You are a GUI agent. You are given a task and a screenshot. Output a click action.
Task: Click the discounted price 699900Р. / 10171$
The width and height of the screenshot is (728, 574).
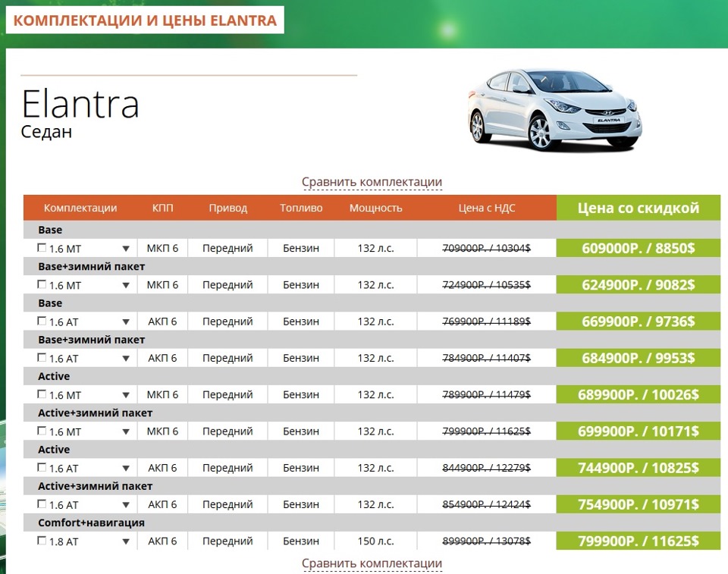click(x=639, y=431)
